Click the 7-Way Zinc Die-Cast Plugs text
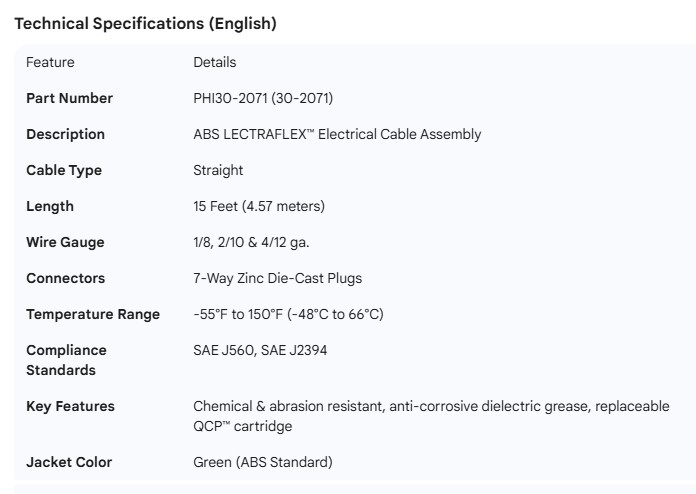Screen dimensions: 696x494 click(277, 278)
